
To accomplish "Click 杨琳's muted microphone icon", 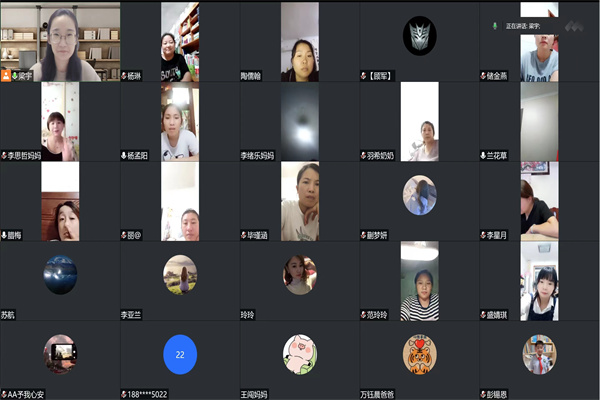I will tap(124, 76).
